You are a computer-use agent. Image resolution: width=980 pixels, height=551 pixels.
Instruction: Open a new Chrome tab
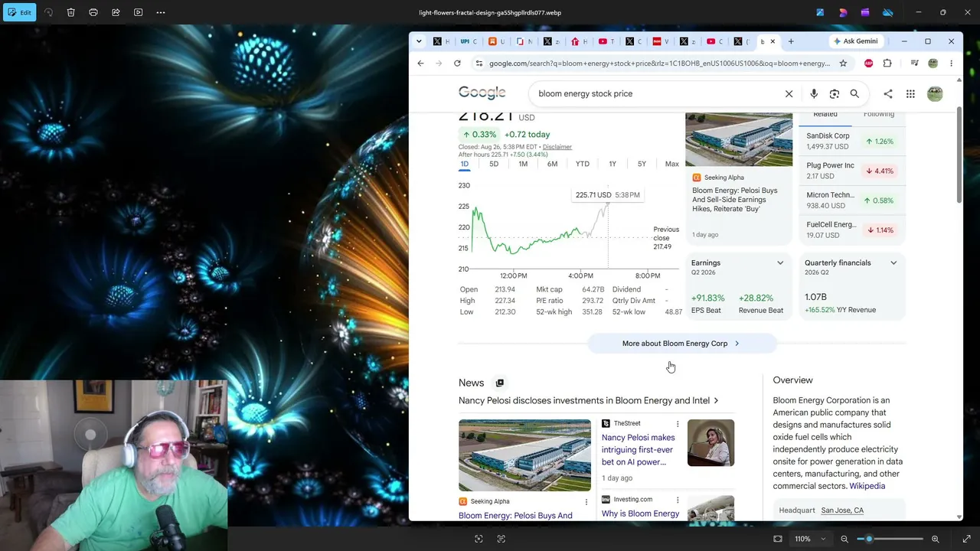pos(791,41)
